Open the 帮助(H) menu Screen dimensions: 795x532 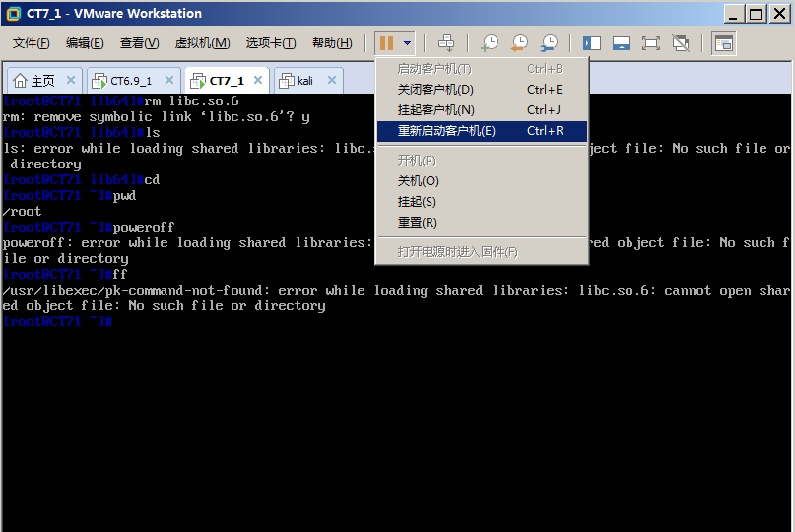332,43
